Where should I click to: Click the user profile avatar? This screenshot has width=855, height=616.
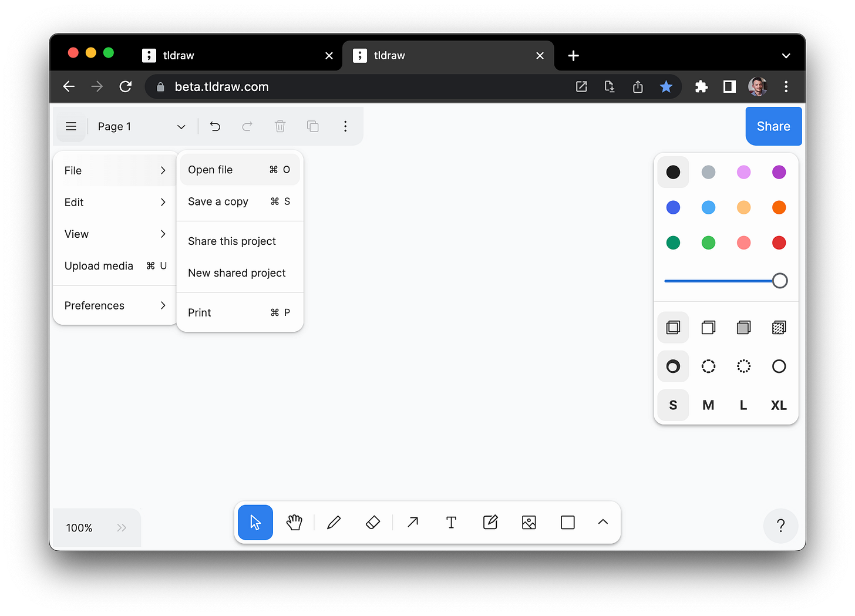click(758, 87)
